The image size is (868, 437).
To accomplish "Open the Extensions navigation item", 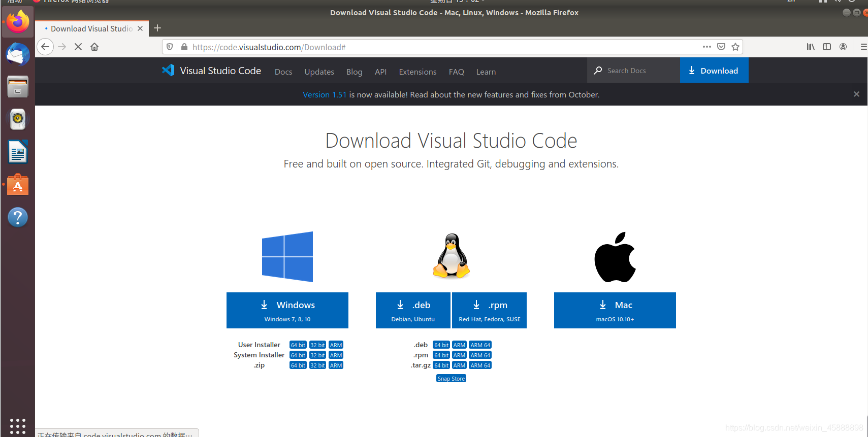I will click(417, 72).
